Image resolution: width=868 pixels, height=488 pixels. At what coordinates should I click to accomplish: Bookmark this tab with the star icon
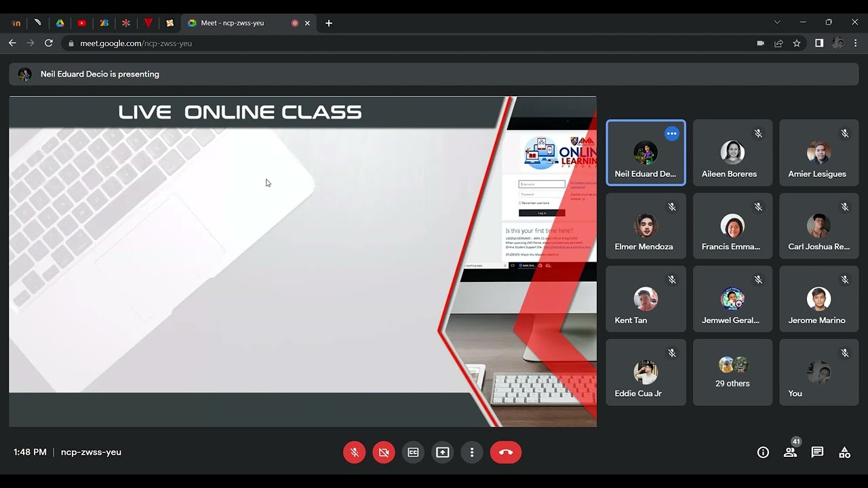pyautogui.click(x=797, y=43)
